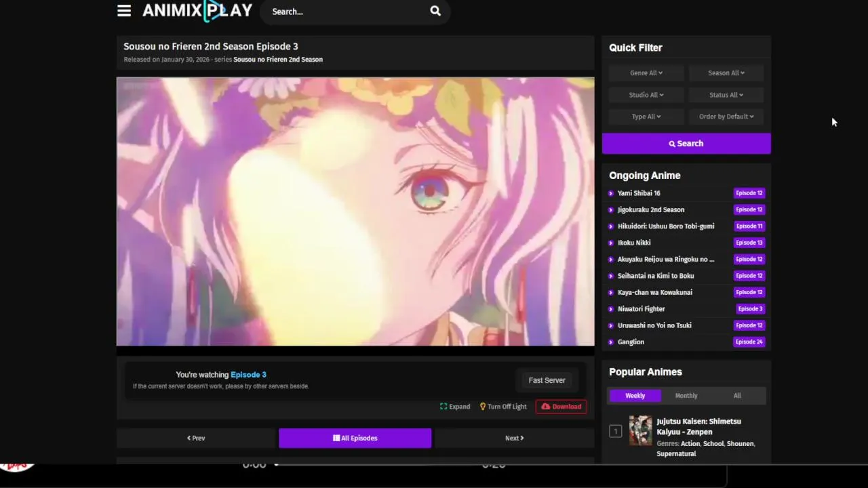Select the Fast Server button
The height and width of the screenshot is (488, 868).
[x=547, y=381]
